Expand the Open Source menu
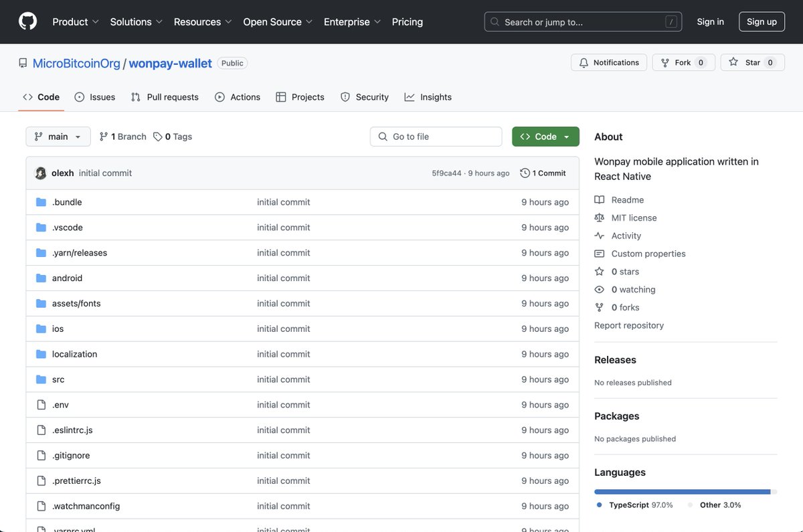Image resolution: width=803 pixels, height=532 pixels. pyautogui.click(x=278, y=21)
